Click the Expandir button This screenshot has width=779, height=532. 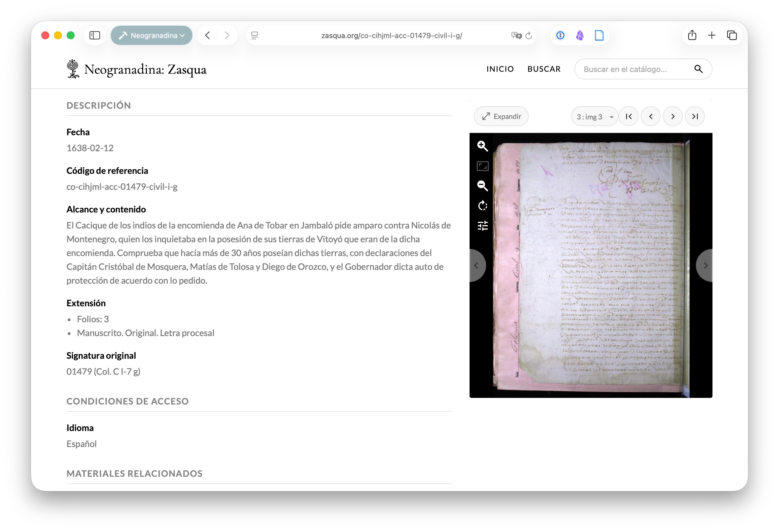(x=501, y=117)
